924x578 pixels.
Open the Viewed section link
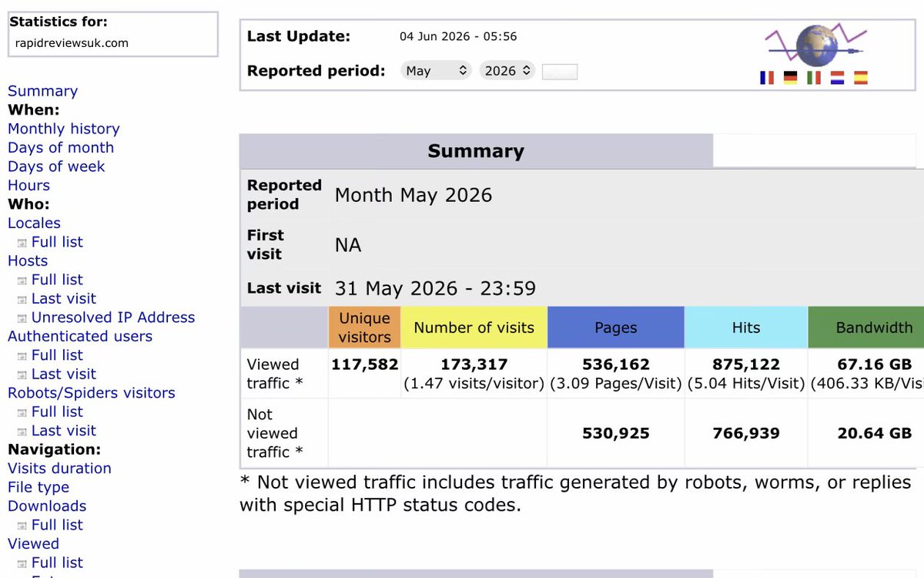click(33, 544)
